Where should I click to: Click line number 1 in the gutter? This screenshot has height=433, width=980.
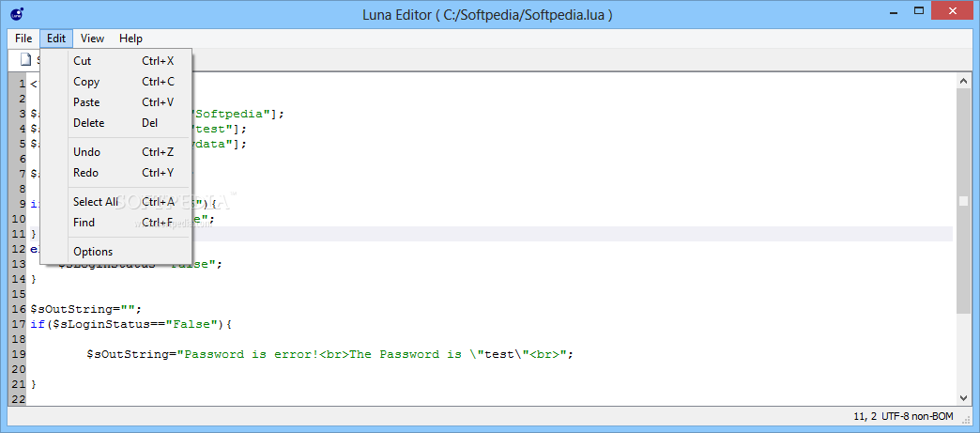pos(22,84)
